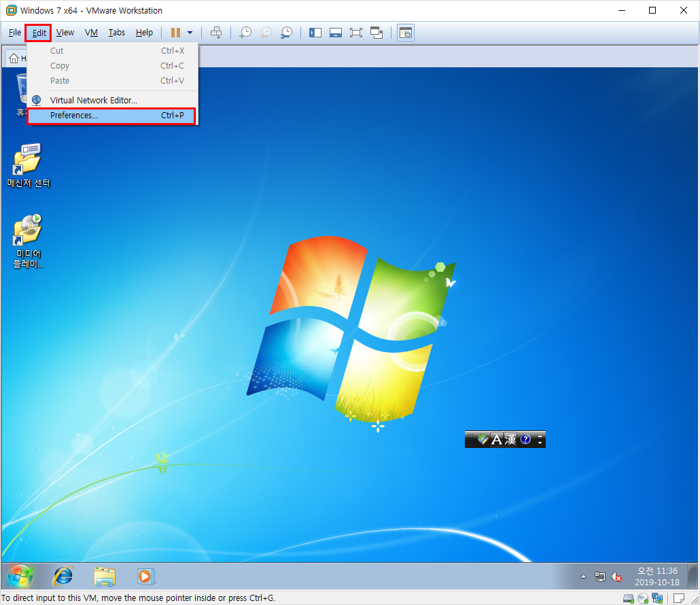Open the Help menu
The image size is (700, 605).
tap(144, 33)
